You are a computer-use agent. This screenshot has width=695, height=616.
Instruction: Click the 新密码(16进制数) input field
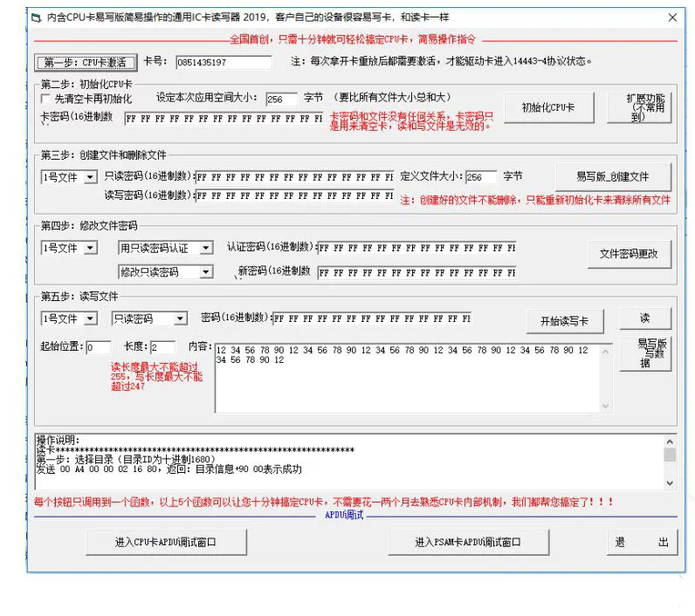click(x=417, y=273)
